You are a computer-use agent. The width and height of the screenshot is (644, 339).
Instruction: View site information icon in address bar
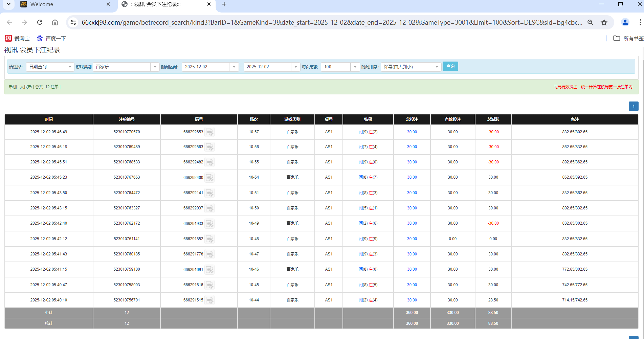[73, 22]
